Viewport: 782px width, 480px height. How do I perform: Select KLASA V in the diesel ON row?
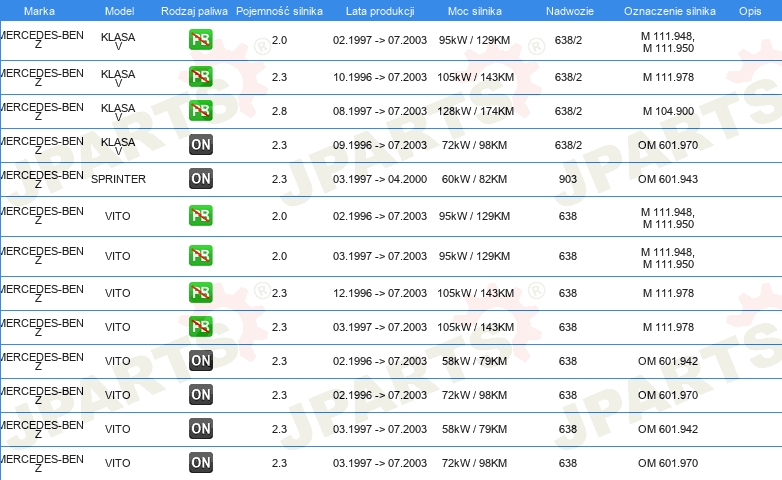118,146
